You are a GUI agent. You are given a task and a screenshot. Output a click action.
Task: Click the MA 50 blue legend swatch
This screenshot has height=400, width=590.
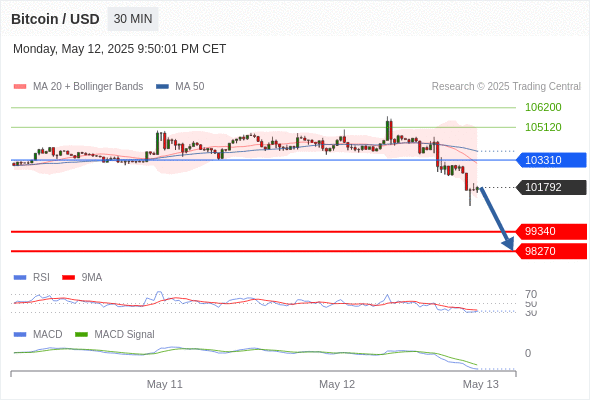click(162, 87)
